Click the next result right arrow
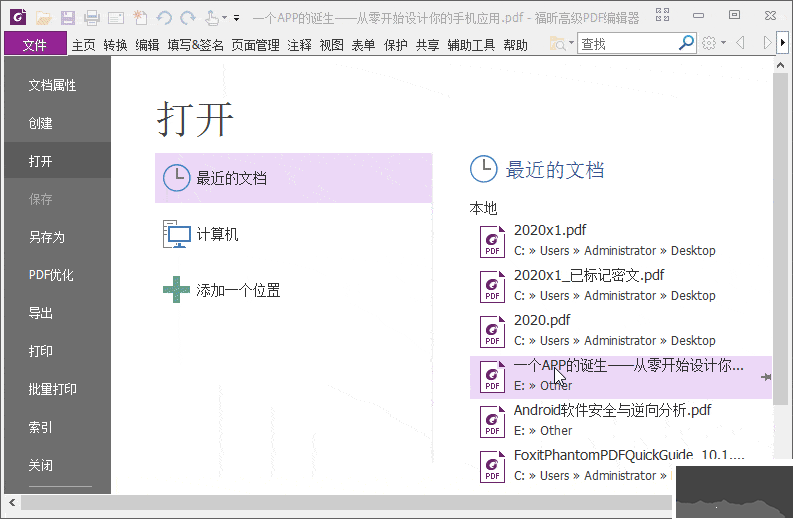The height and width of the screenshot is (519, 793). tap(767, 43)
